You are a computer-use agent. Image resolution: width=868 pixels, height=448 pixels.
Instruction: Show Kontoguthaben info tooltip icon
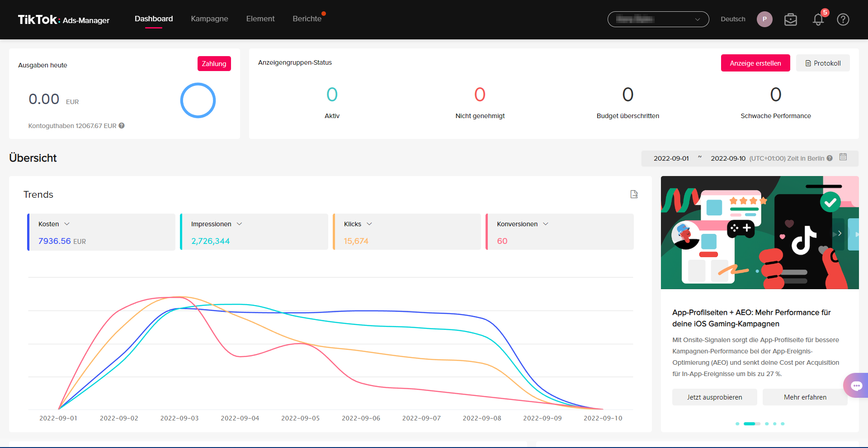(122, 126)
